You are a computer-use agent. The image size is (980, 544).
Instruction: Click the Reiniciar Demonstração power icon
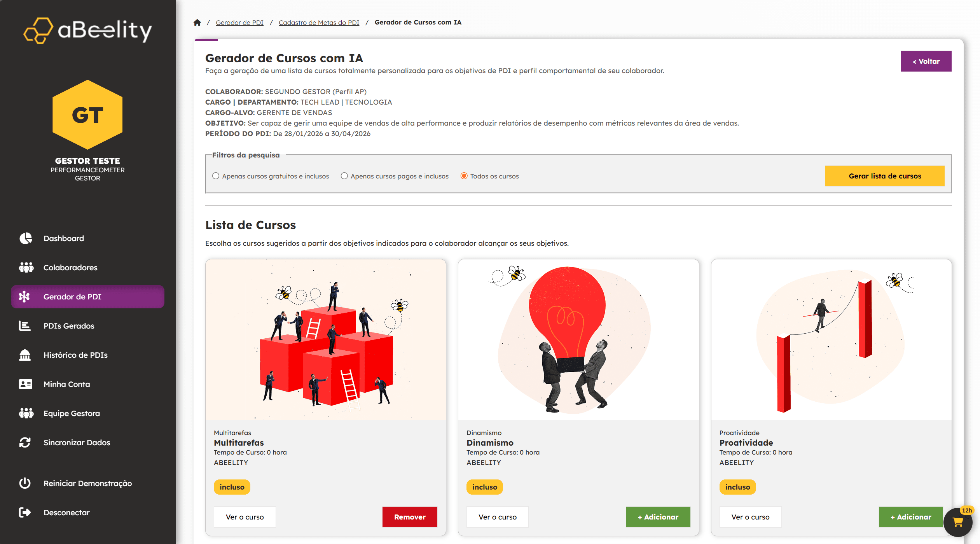(x=24, y=483)
